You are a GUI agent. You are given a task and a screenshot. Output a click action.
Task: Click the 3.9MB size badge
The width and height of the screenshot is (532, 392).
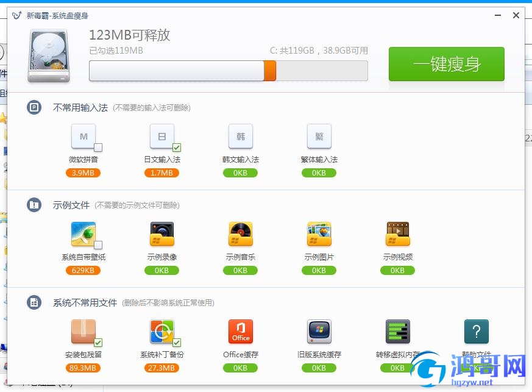click(x=83, y=173)
